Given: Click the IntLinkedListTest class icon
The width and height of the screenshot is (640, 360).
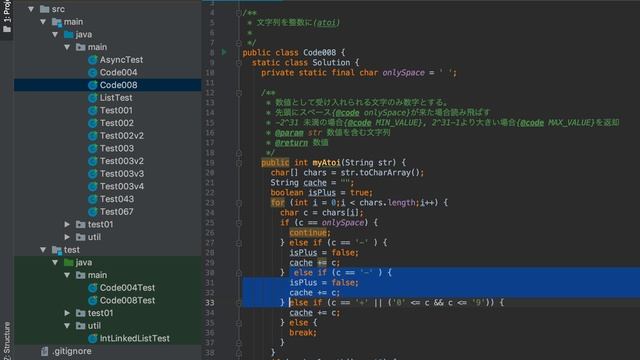Looking at the screenshot, I should (93, 338).
